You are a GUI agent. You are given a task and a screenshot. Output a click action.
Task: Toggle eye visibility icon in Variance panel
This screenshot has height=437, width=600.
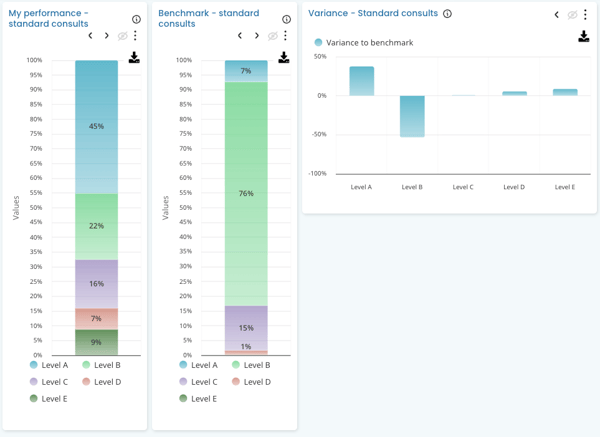[572, 15]
